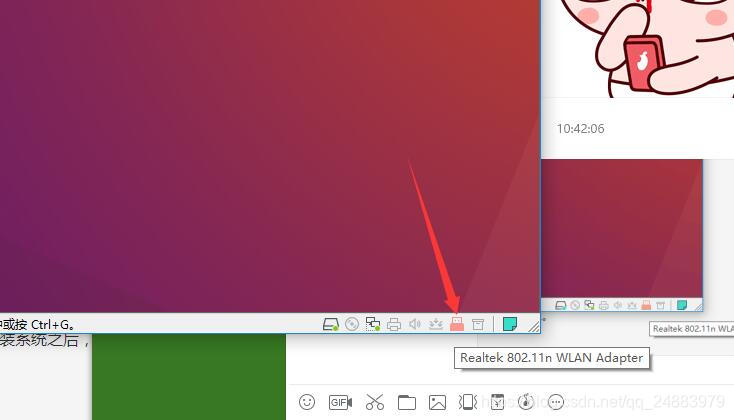Open more options with the ellipsis circle icon
Viewport: 734px width, 420px height.
[556, 402]
